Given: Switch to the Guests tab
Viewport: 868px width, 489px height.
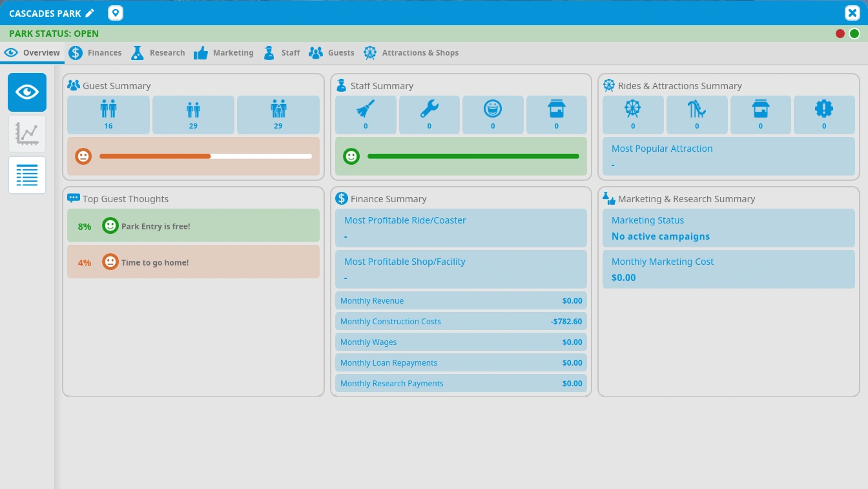Looking at the screenshot, I should 331,53.
